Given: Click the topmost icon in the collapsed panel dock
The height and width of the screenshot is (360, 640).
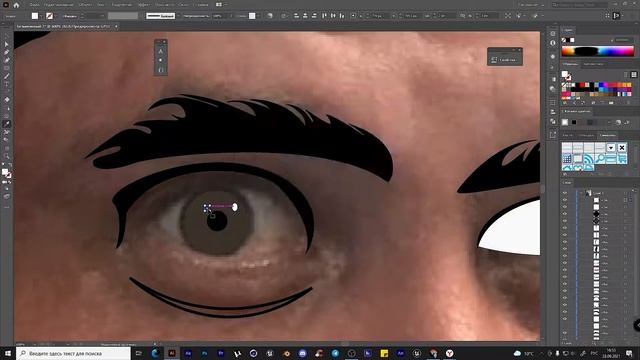Looking at the screenshot, I should click(553, 33).
